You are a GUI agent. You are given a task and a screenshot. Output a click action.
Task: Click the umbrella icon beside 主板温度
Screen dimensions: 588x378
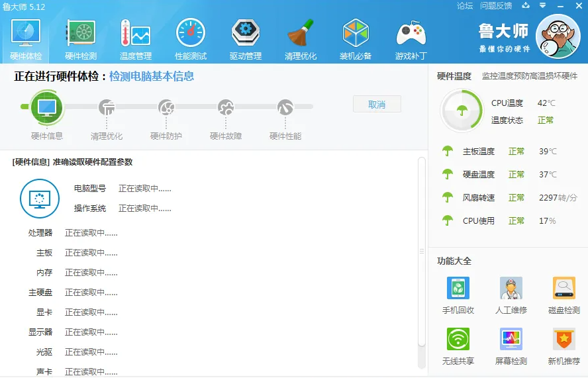pyautogui.click(x=448, y=151)
